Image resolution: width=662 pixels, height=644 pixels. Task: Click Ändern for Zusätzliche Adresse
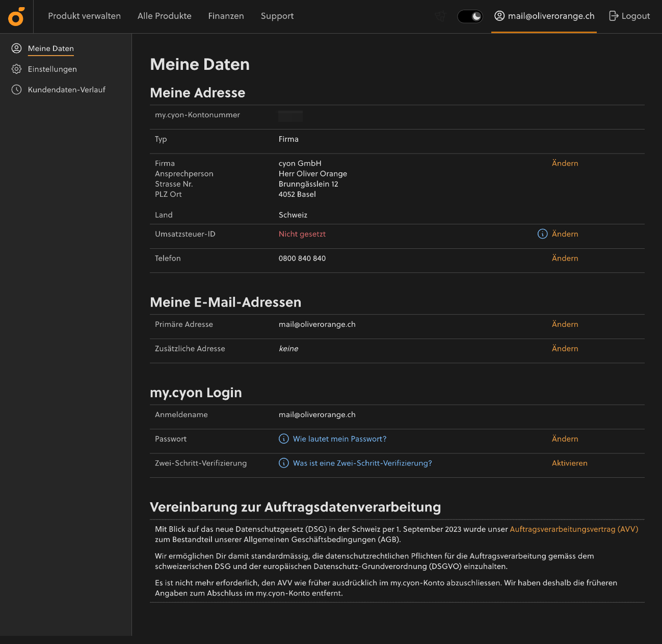[x=565, y=349]
